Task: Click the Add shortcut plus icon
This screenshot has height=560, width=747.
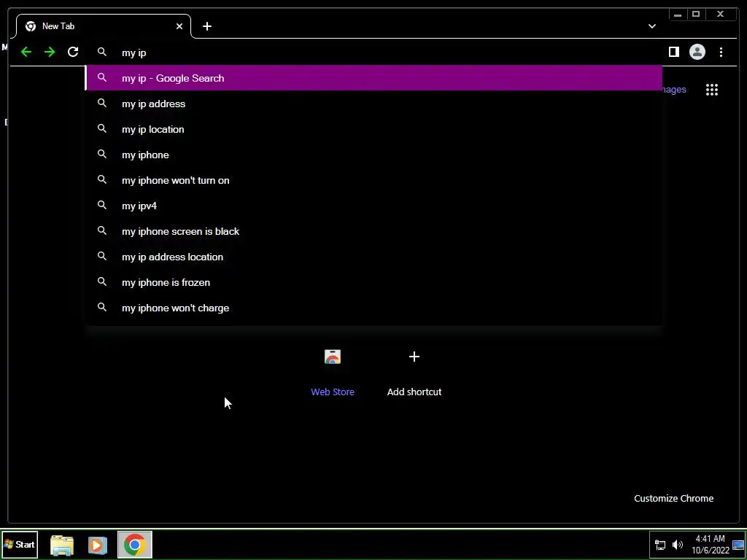Action: (x=414, y=357)
